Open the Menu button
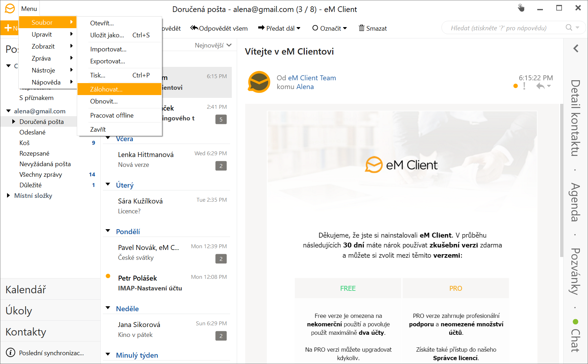The width and height of the screenshot is (588, 364). (29, 9)
